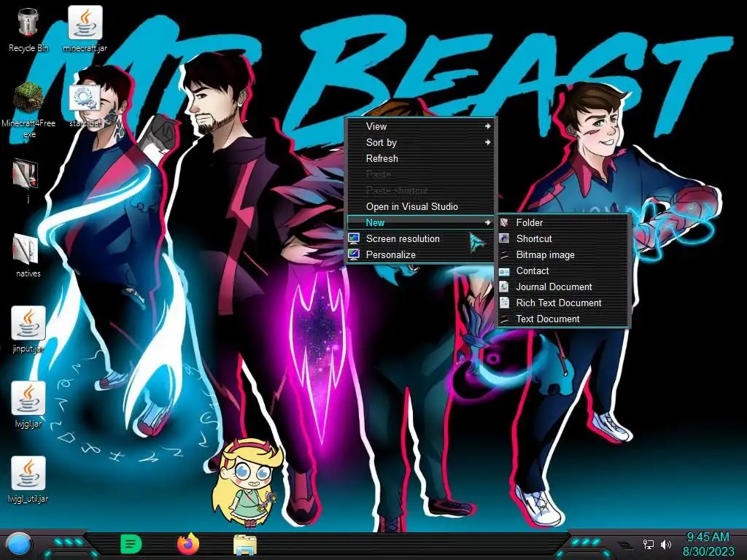This screenshot has height=560, width=747.
Task: Select the natives folder icon
Action: coord(26,249)
